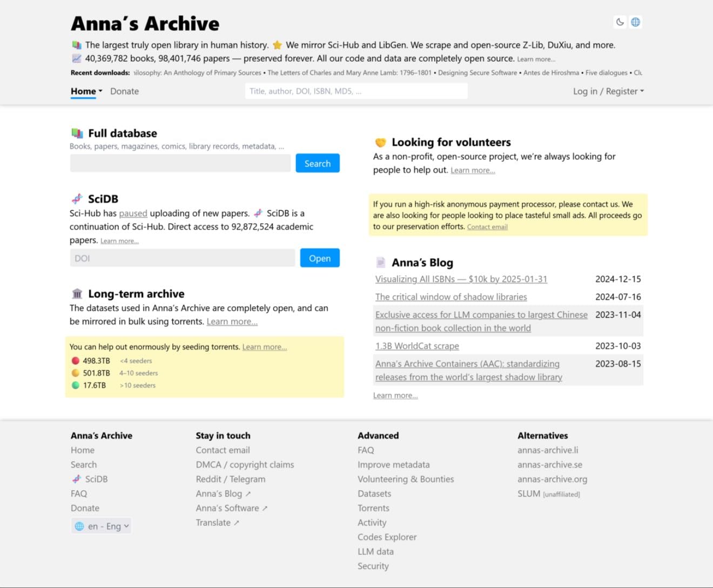Open DMCA / copyright claims link
The height and width of the screenshot is (588, 713).
click(x=245, y=465)
